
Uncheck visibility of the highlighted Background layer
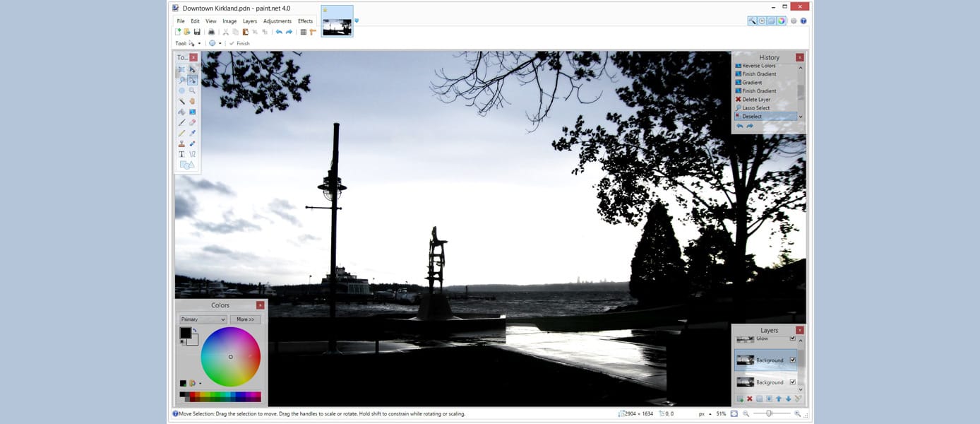pos(793,360)
